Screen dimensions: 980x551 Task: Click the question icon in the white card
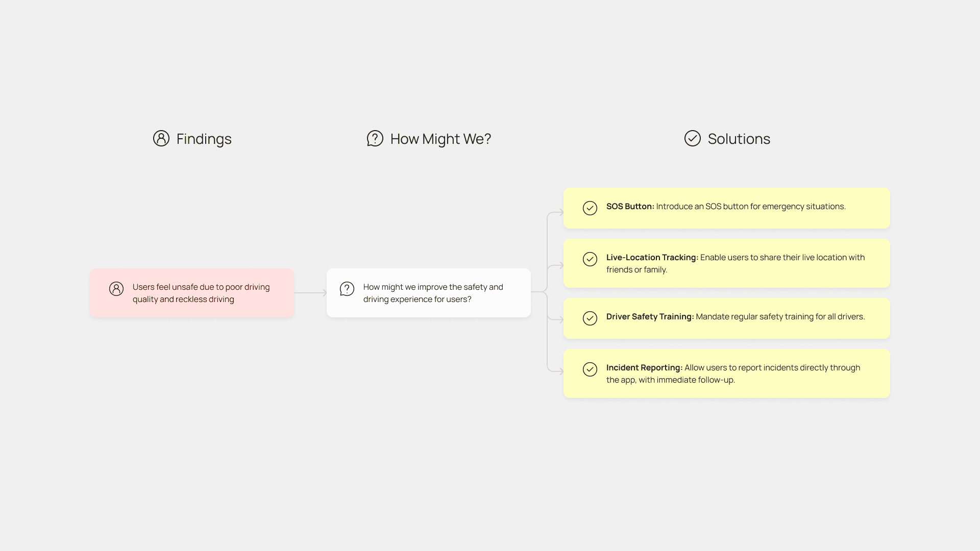[347, 289]
